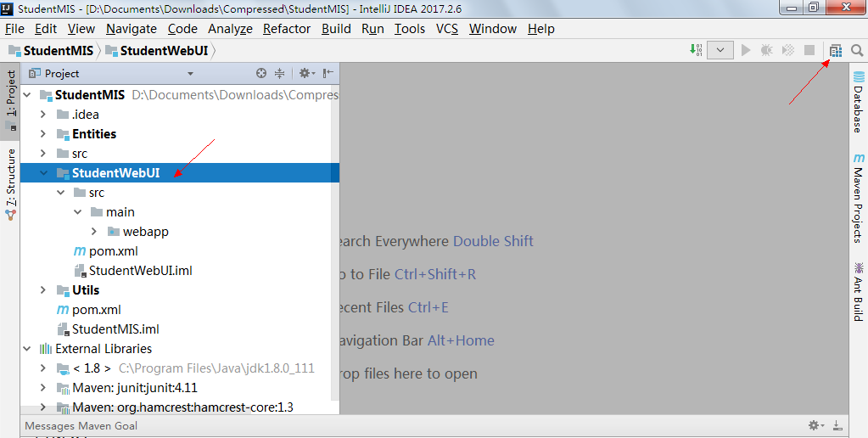Open the Help menu
Screen dimensions: 868x438
click(x=540, y=29)
